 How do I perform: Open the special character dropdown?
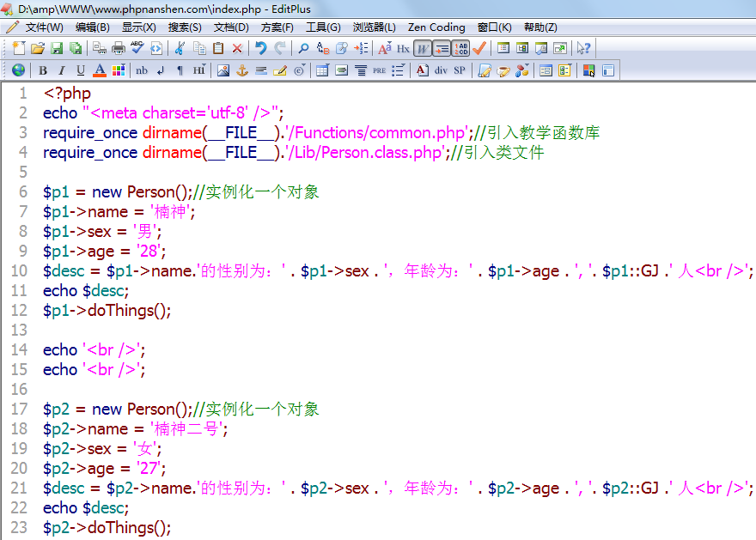[299, 70]
